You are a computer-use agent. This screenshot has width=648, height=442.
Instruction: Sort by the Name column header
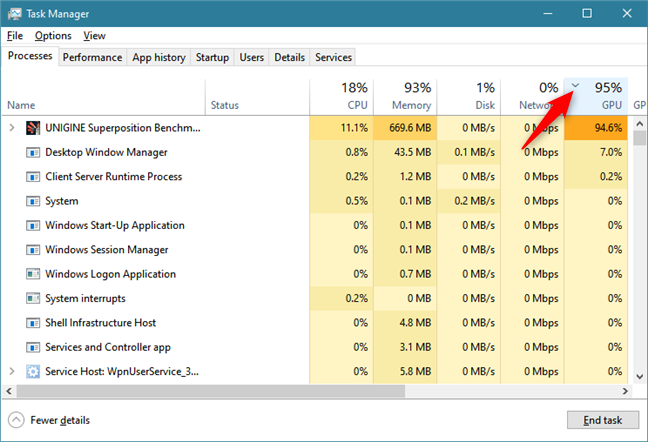tap(103, 97)
